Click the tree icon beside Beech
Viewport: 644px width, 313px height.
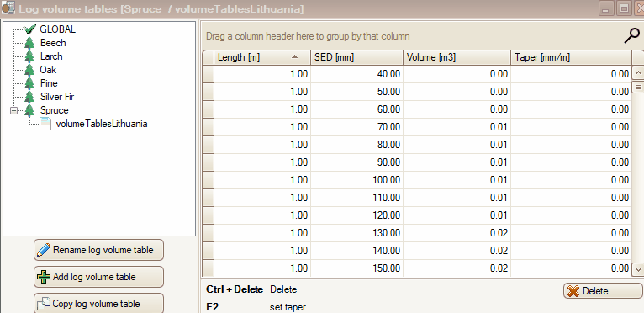tap(29, 43)
